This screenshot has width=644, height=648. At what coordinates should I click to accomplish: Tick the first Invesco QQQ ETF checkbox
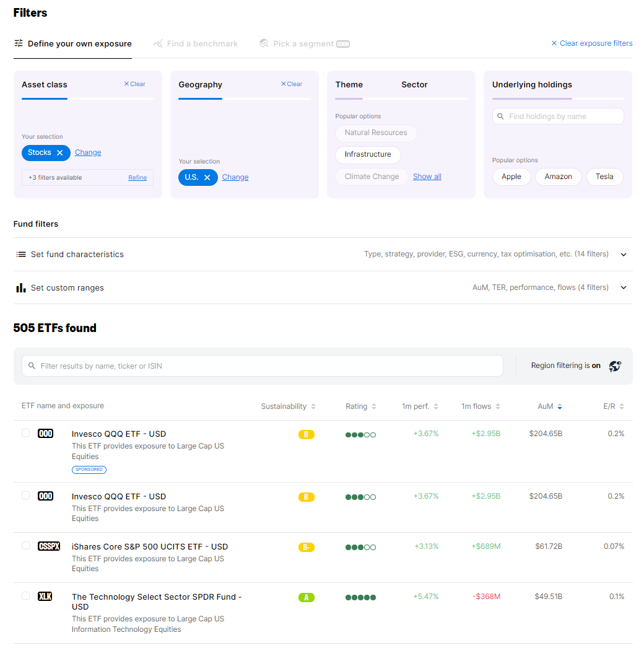coord(26,433)
